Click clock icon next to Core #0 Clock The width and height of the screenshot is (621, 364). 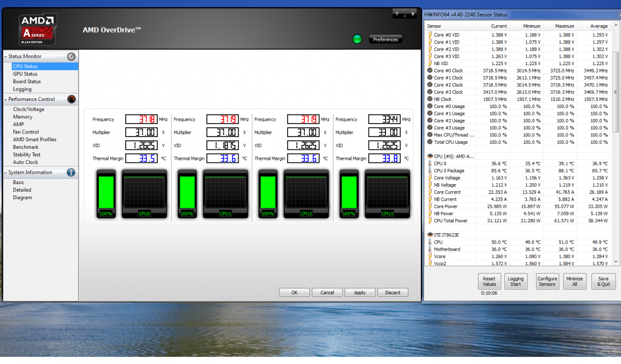pyautogui.click(x=430, y=70)
